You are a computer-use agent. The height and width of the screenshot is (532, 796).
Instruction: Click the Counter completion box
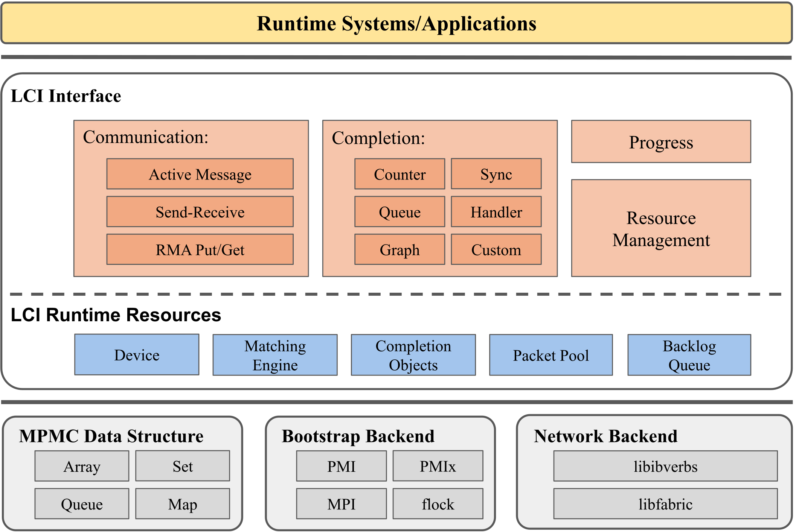[400, 174]
